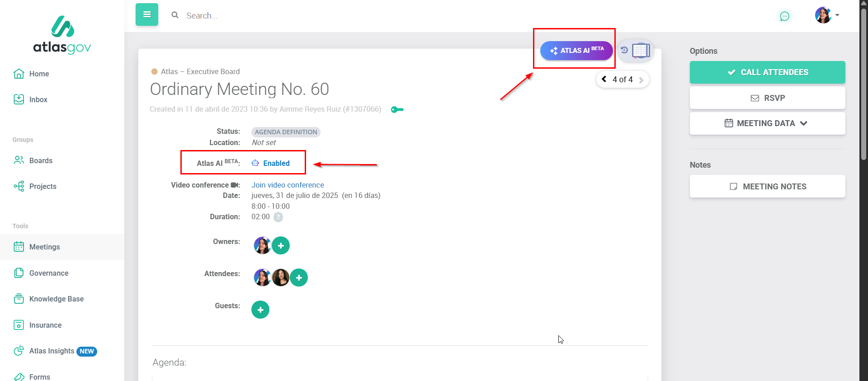This screenshot has height=381, width=868.
Task: Show the duration help tooltip icon
Action: click(x=278, y=217)
